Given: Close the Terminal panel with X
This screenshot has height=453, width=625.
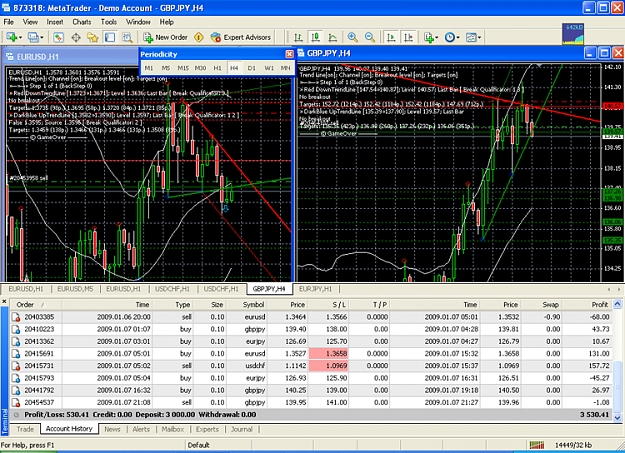Looking at the screenshot, I should (4, 301).
